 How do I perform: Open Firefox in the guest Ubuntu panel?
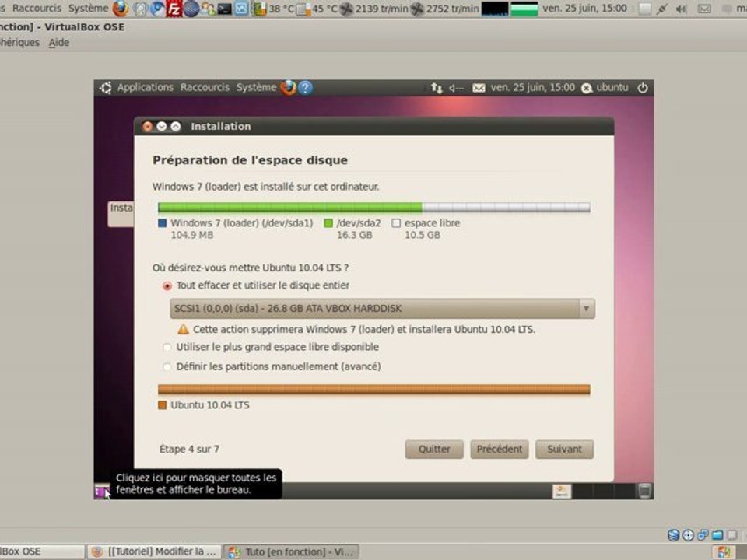pos(288,88)
